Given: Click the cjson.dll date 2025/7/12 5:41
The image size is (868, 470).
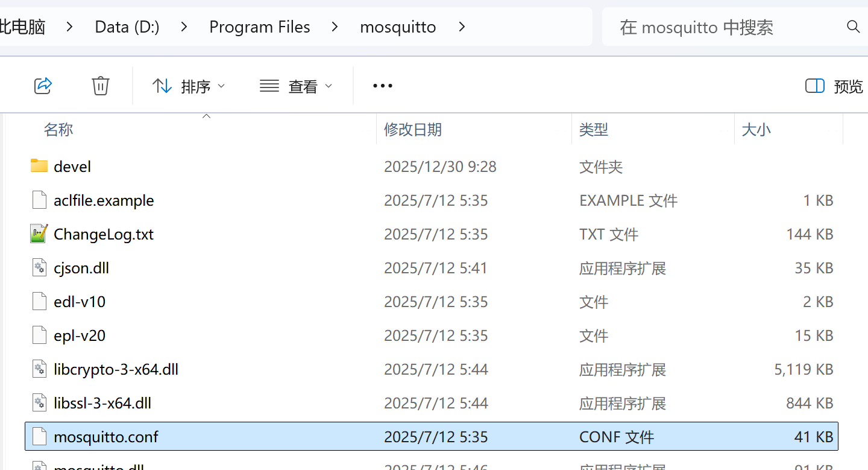Looking at the screenshot, I should 436,268.
